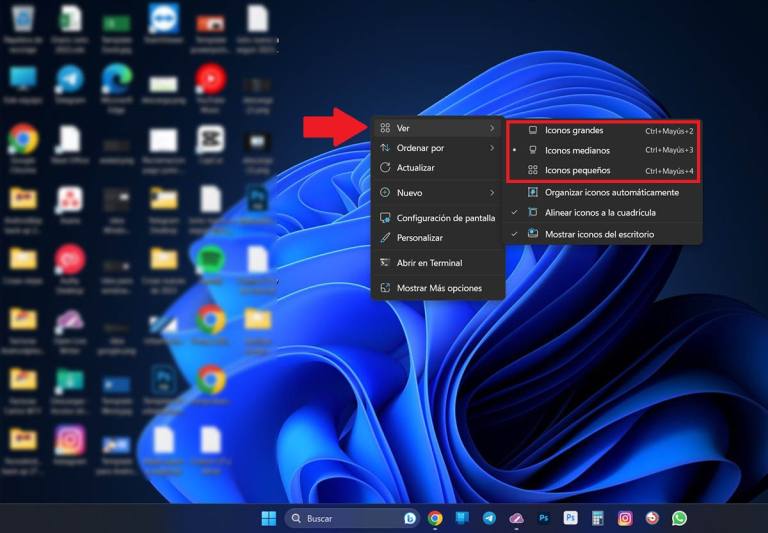
Task: Open Telegram in the taskbar
Action: (489, 518)
